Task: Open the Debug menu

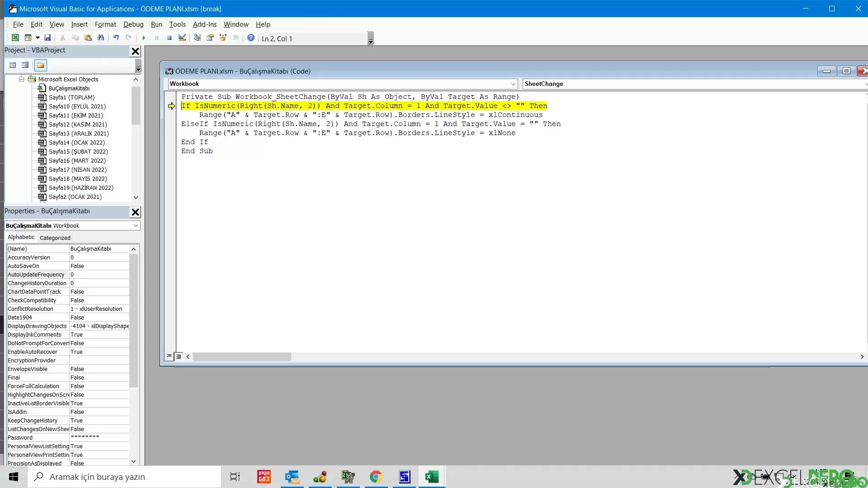Action: [133, 24]
